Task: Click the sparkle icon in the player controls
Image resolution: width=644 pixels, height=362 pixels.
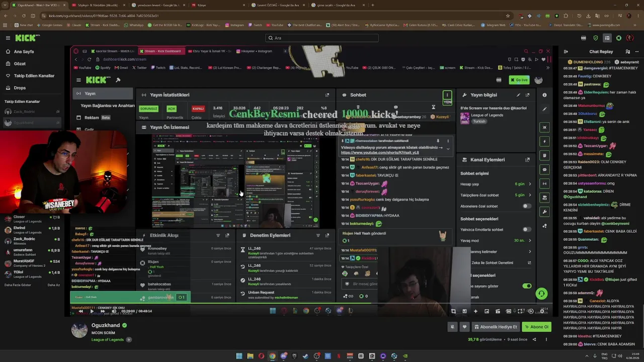Action: pyautogui.click(x=475, y=311)
